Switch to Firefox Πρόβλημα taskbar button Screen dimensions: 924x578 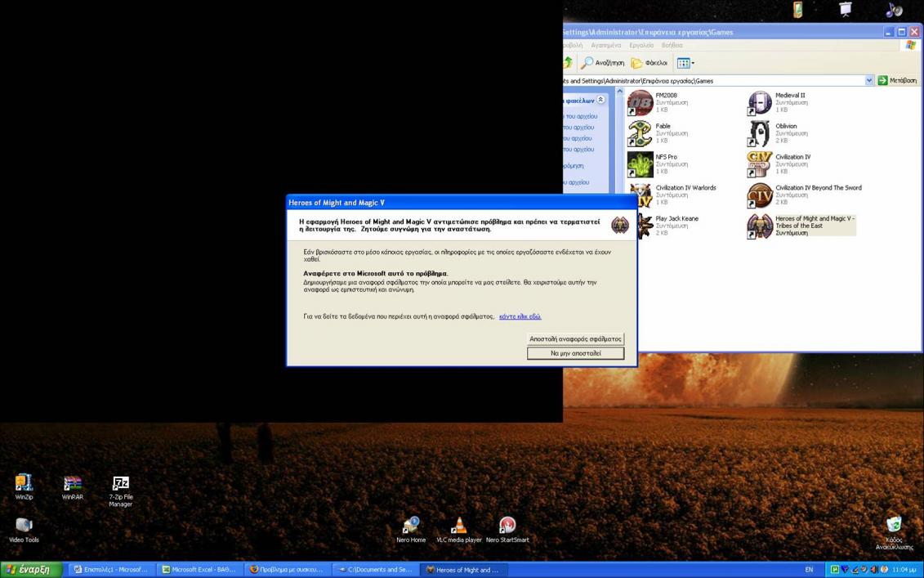click(288, 570)
